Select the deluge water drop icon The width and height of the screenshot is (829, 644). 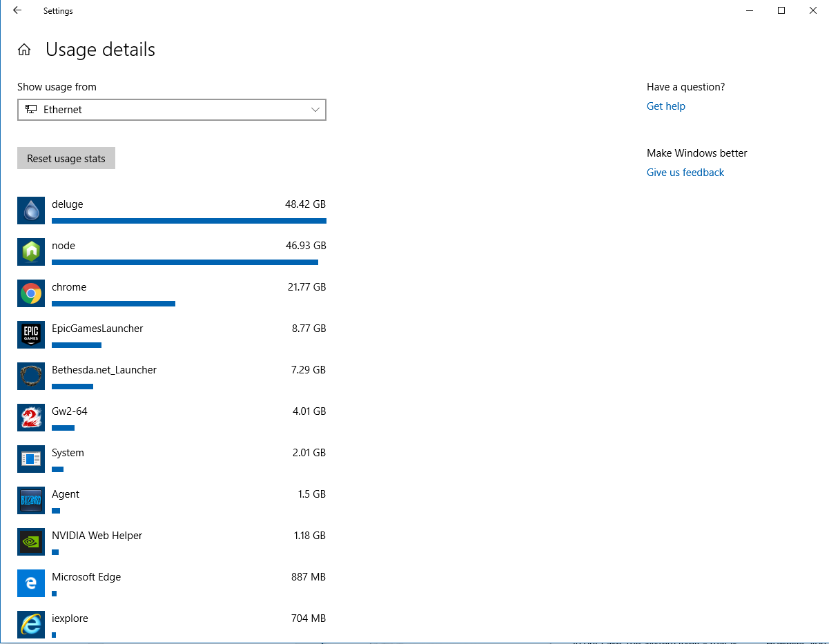pos(31,211)
